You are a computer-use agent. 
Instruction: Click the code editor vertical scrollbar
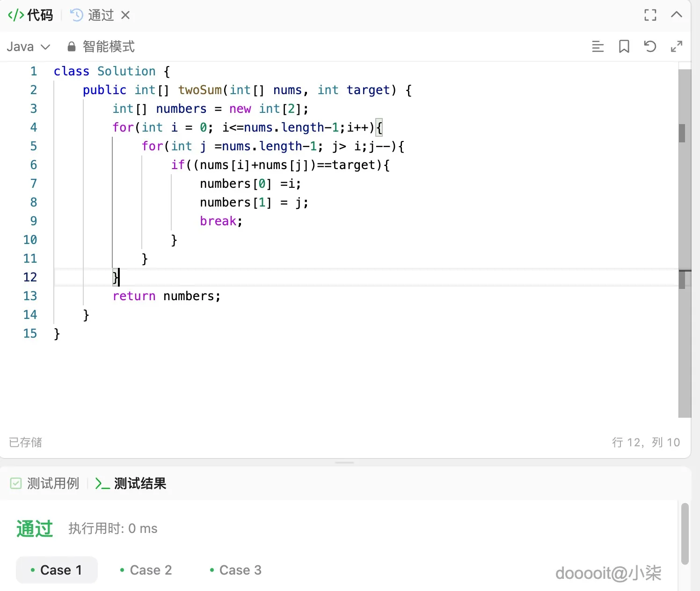pos(685,243)
